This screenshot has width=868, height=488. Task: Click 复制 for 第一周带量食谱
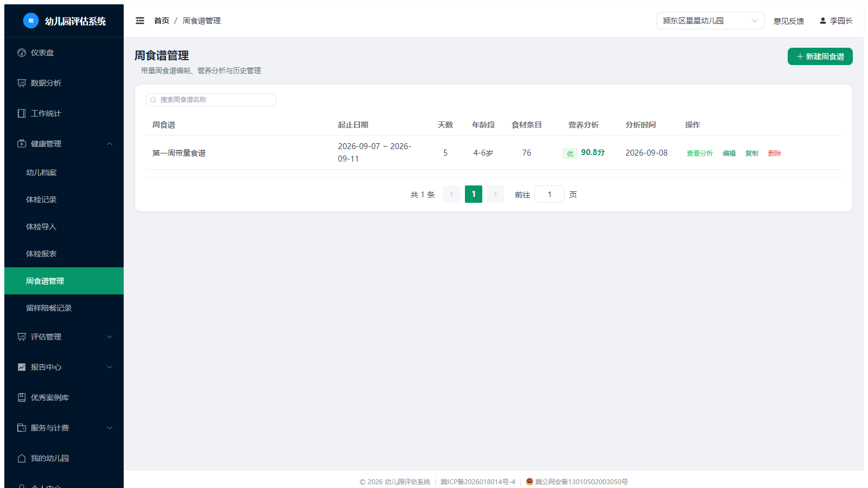tap(751, 153)
